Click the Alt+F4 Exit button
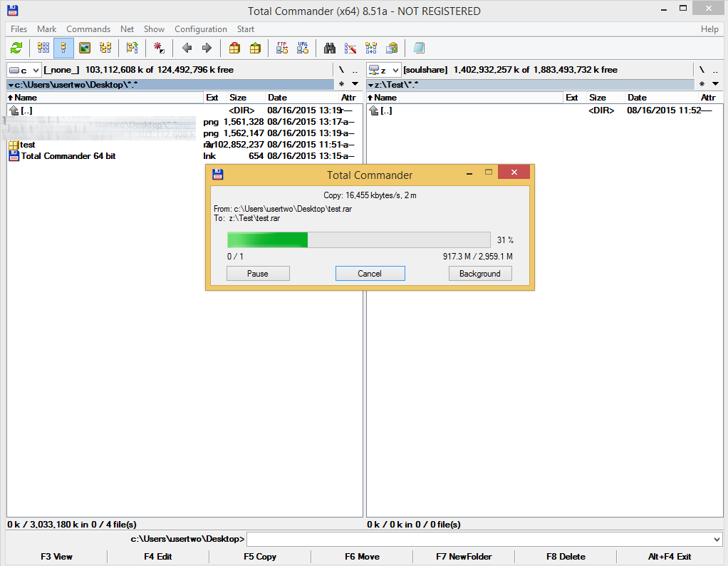This screenshot has width=728, height=566. tap(670, 557)
